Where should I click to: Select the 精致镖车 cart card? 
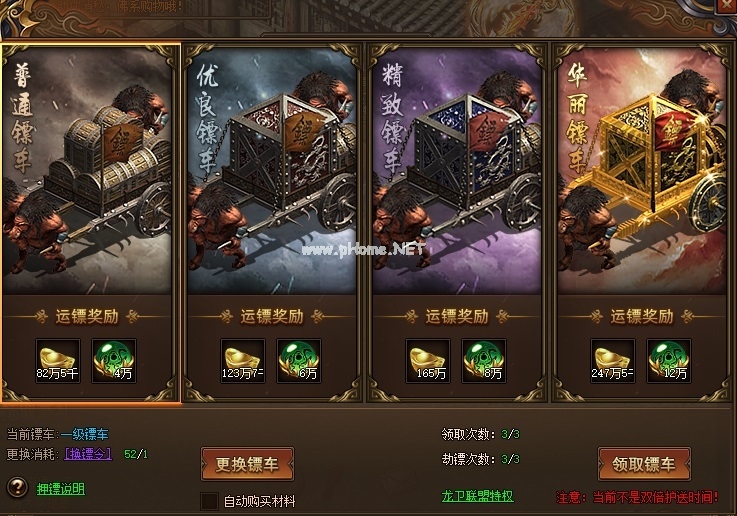coord(457,223)
